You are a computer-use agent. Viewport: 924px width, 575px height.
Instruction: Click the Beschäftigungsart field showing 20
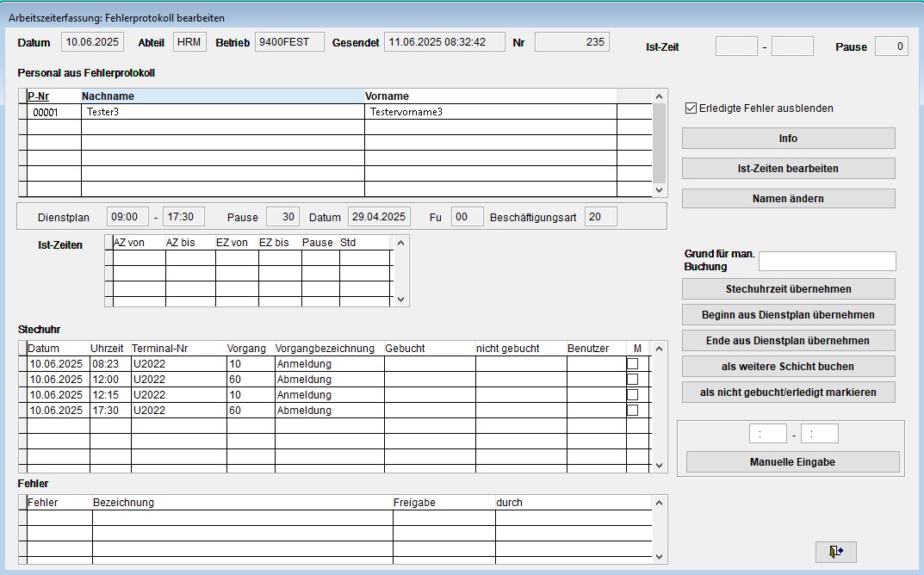click(601, 217)
